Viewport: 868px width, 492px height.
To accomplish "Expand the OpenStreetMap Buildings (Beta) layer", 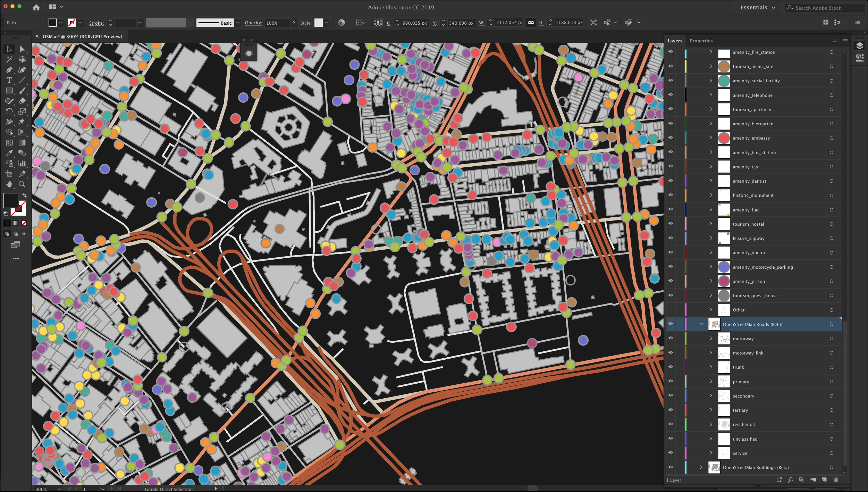I will (x=701, y=467).
